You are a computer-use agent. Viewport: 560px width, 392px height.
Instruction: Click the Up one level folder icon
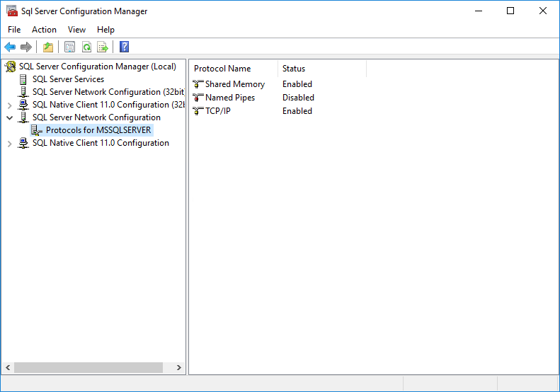pyautogui.click(x=48, y=47)
